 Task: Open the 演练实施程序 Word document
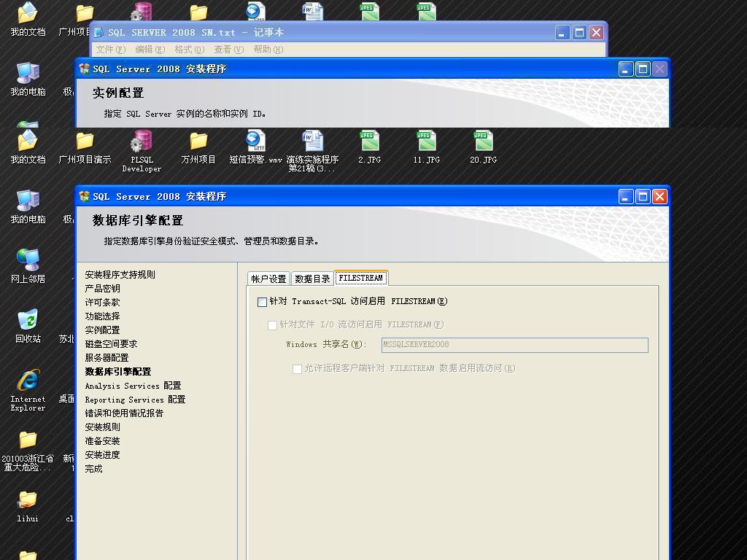tap(312, 142)
